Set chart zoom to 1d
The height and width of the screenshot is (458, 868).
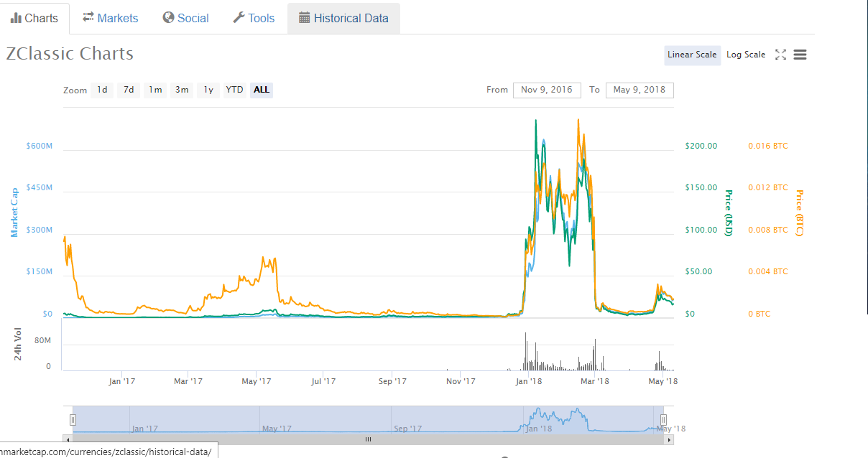(x=103, y=90)
